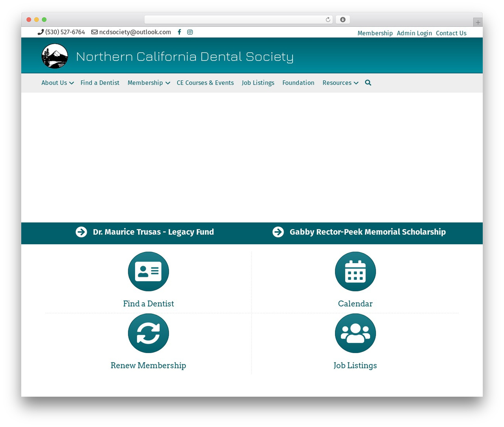Click the Contact Us link
The image size is (504, 427).
click(451, 33)
